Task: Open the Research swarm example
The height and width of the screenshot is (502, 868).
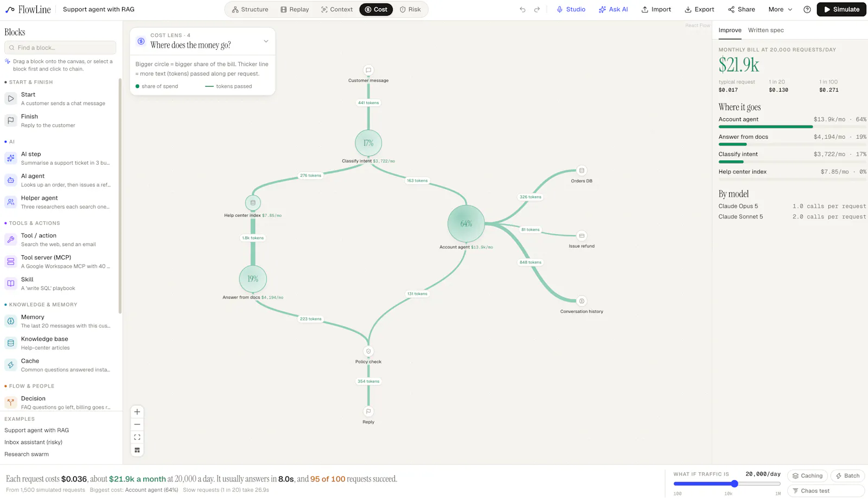Action: tap(27, 454)
